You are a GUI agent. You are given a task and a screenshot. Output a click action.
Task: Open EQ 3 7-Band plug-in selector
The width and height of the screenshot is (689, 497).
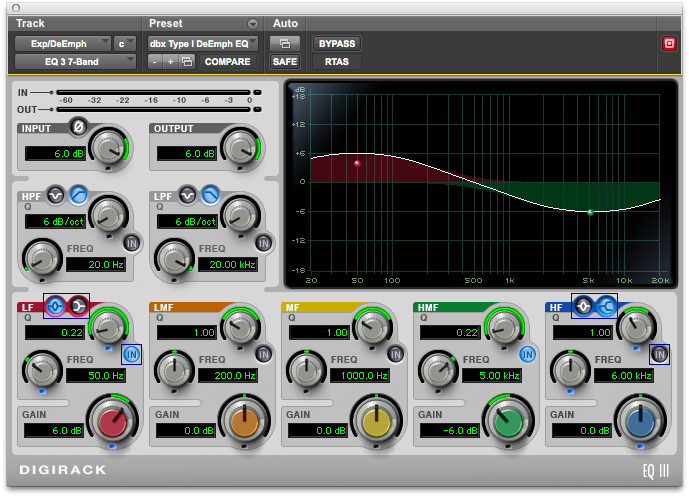[x=75, y=62]
